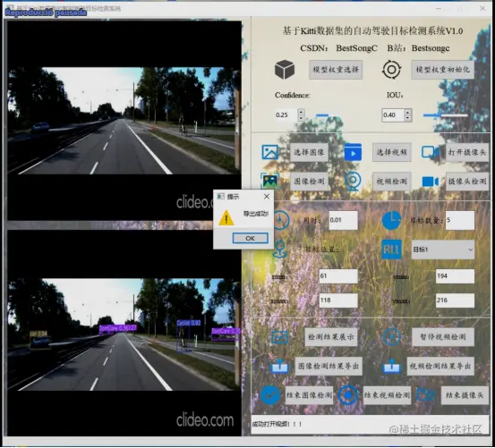Click the xmin field showing 61
Viewport: 495px width, 448px height.
point(338,275)
